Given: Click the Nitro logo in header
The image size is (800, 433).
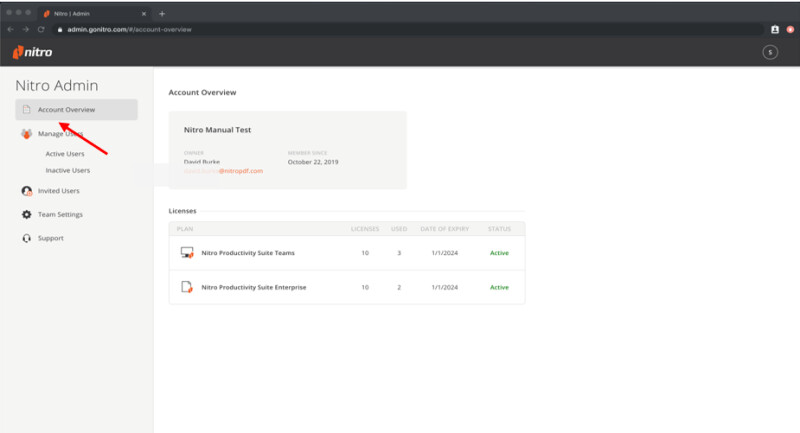Looking at the screenshot, I should (x=32, y=52).
